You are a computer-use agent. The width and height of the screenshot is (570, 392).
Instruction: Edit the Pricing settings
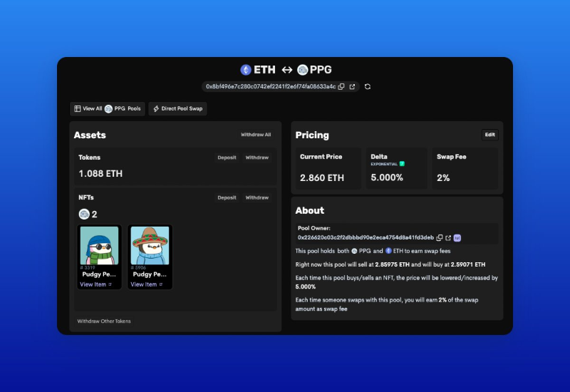coord(489,135)
